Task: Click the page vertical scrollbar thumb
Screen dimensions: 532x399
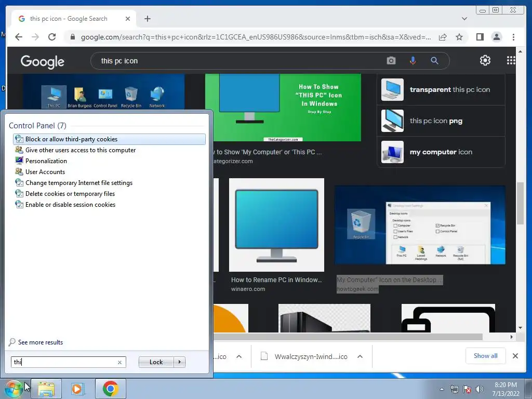Action: (x=520, y=203)
